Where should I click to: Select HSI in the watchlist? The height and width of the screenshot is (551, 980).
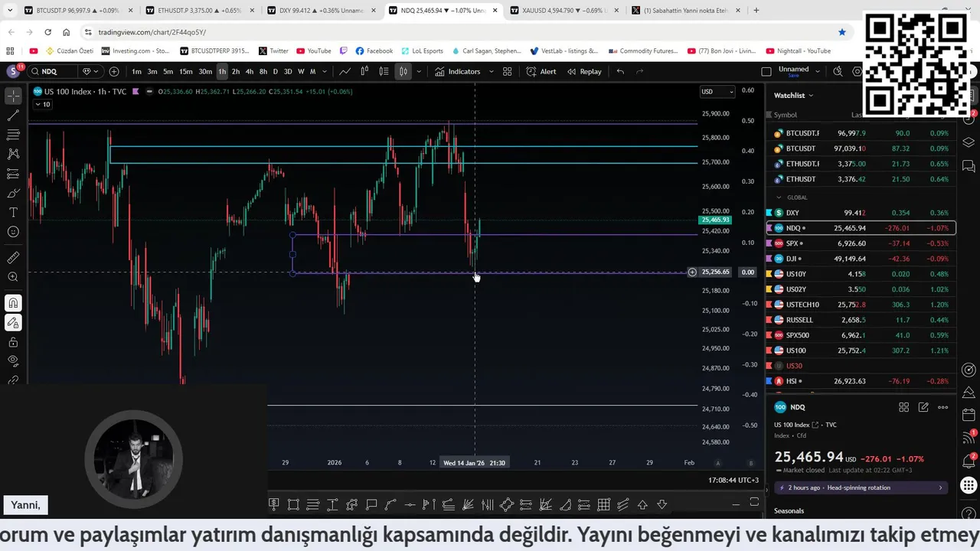point(861,381)
